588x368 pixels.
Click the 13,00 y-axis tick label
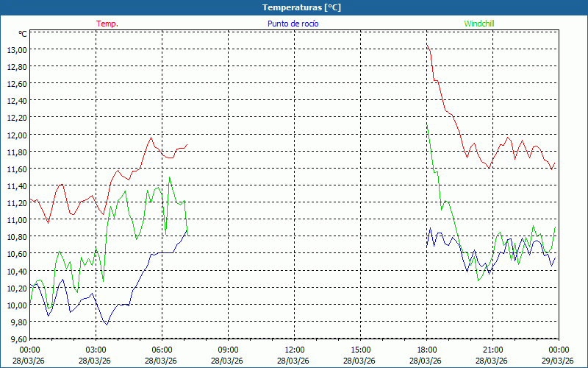pyautogui.click(x=16, y=50)
